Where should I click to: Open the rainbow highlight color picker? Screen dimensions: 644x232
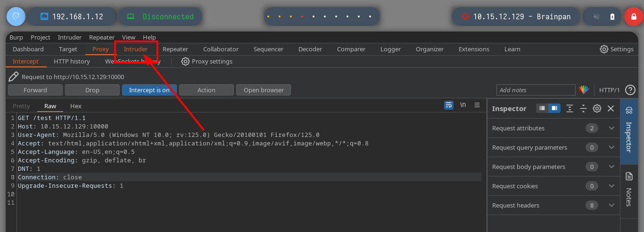click(584, 90)
